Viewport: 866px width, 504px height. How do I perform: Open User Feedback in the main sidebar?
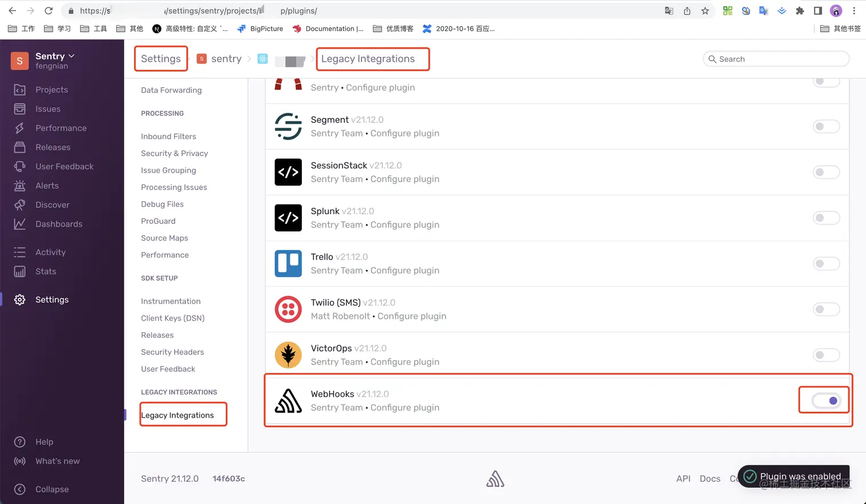coord(64,167)
